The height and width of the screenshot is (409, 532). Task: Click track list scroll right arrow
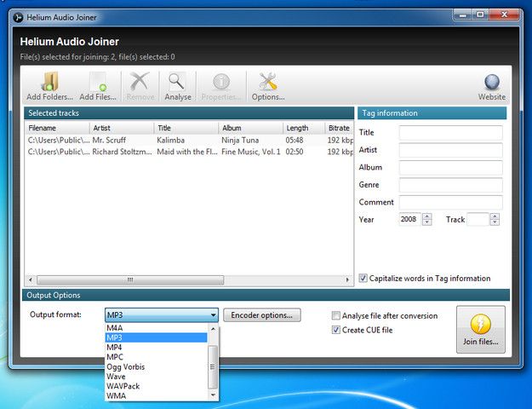tap(347, 280)
